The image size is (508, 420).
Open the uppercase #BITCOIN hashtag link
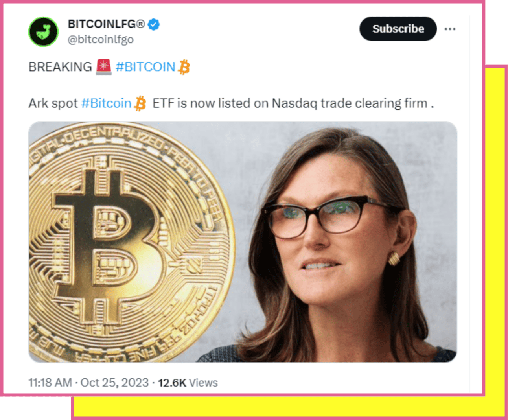pos(145,67)
